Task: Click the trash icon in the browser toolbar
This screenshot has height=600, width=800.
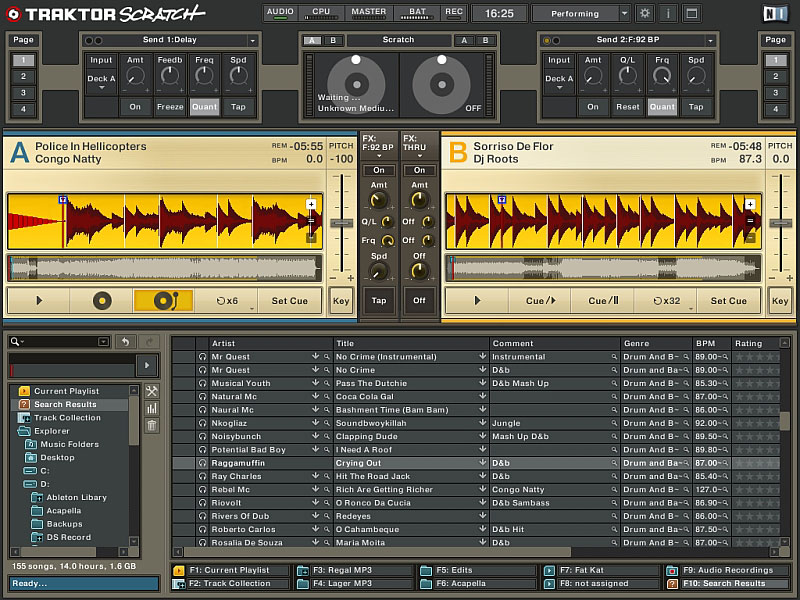Action: coord(152,426)
